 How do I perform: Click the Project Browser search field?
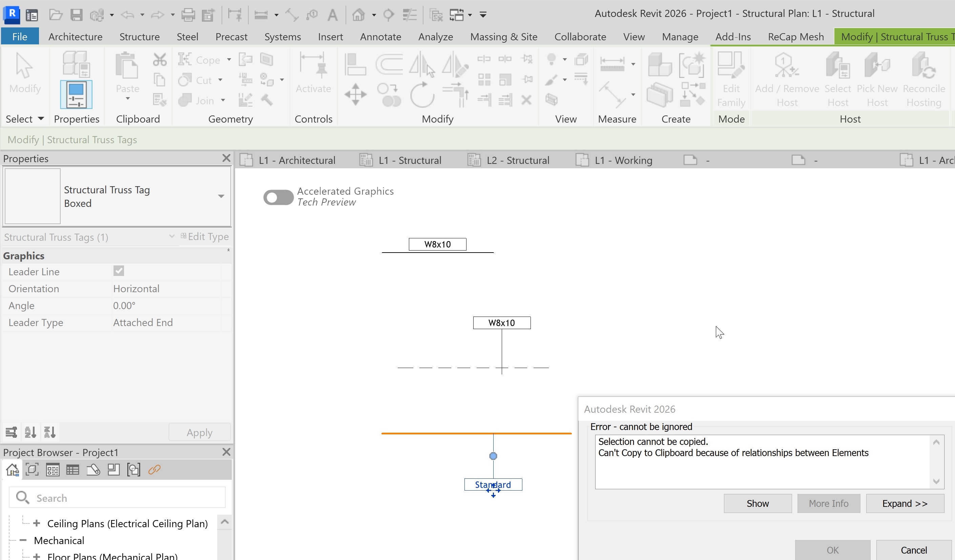click(118, 497)
